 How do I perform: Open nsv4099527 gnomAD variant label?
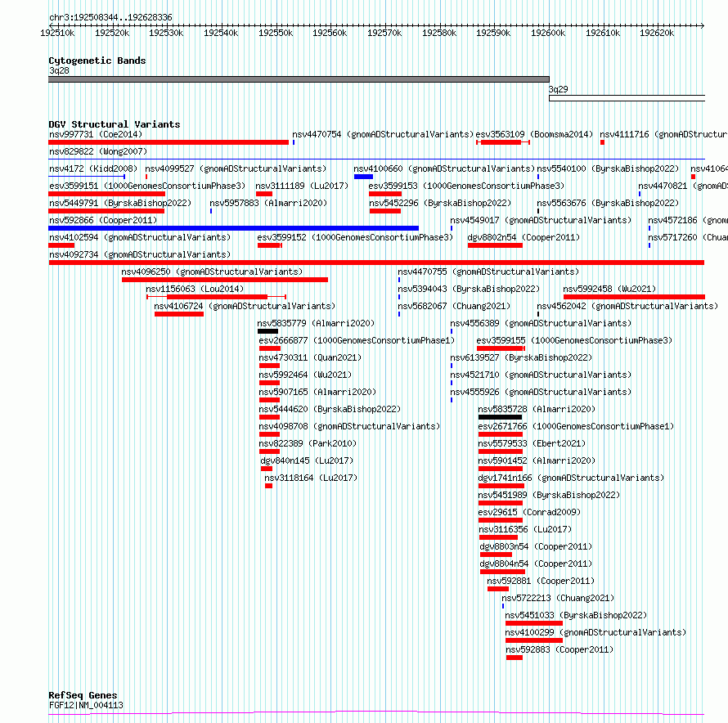click(236, 168)
